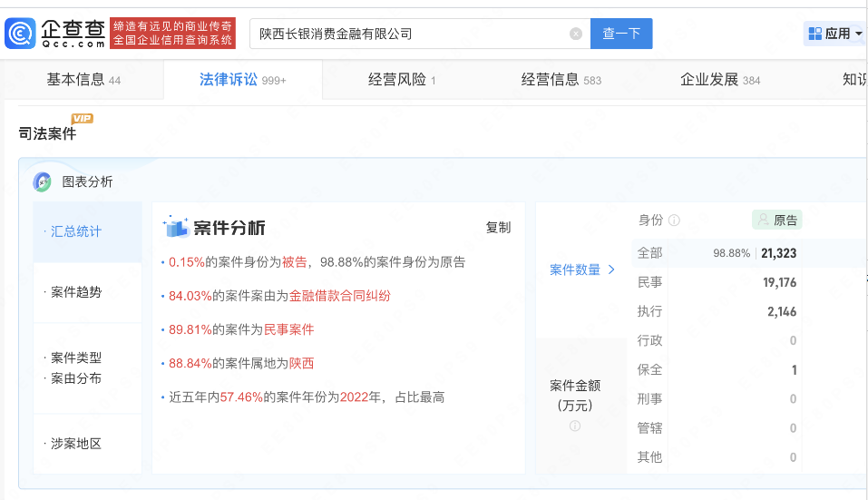The image size is (868, 500).
Task: Select 案件类型 in the side list
Action: [76, 358]
